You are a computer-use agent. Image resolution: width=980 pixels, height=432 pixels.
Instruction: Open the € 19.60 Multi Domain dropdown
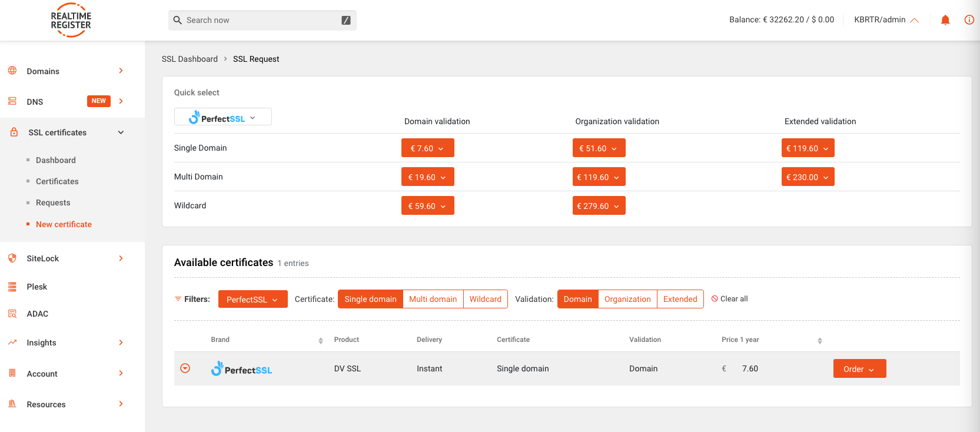427,177
